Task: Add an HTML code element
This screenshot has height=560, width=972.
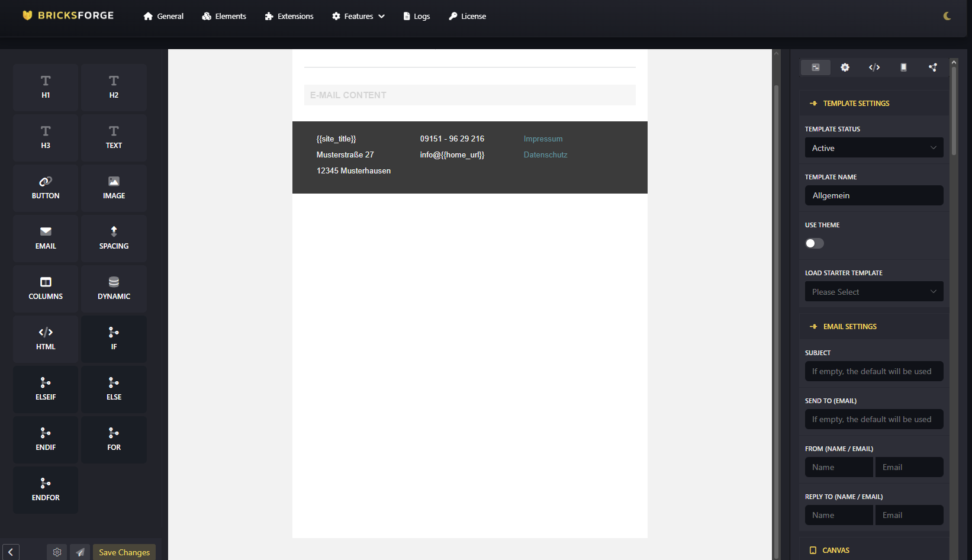Action: (x=46, y=339)
